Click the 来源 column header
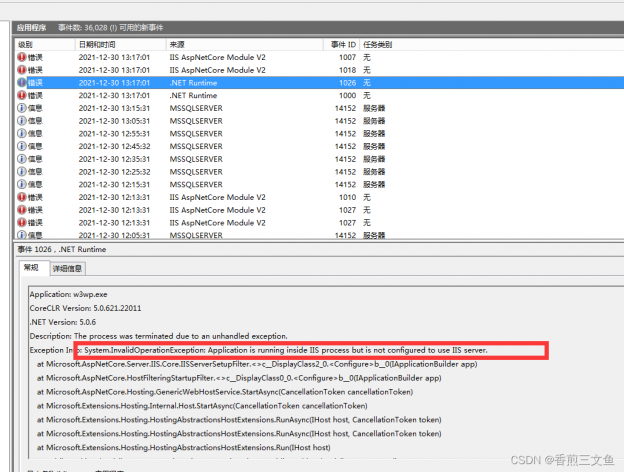624x472 pixels. coord(177,45)
